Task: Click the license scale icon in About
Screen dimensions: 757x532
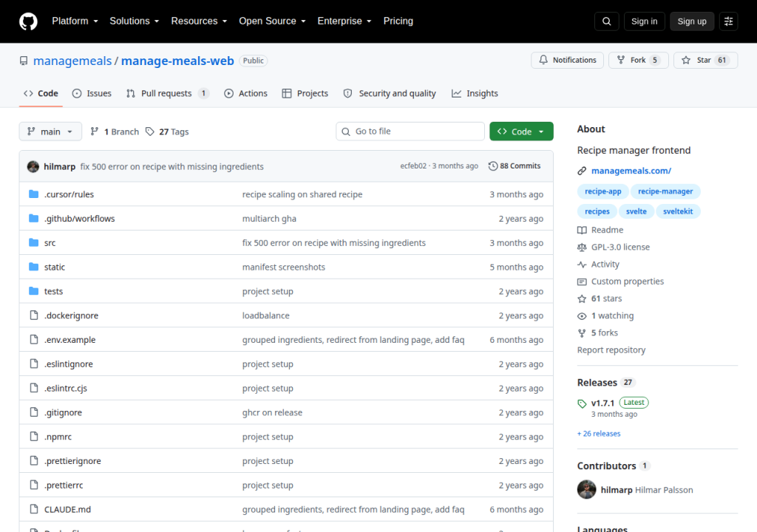Action: [582, 248]
